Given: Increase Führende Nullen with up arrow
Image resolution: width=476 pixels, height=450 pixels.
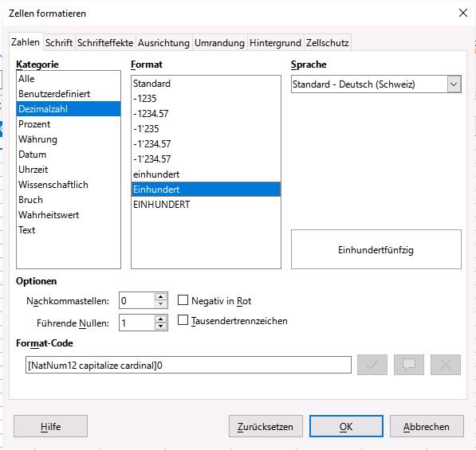Looking at the screenshot, I should coord(160,319).
